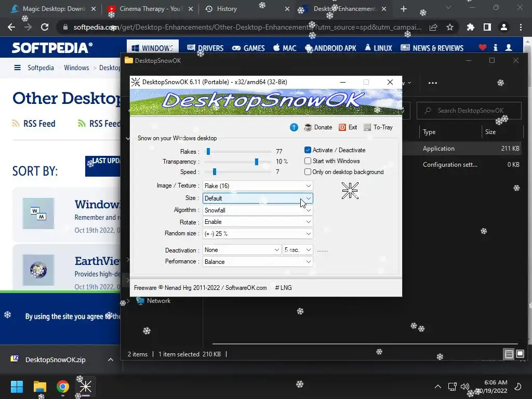Enable Only on desktop background checkbox
The image size is (532, 399).
coord(308,171)
